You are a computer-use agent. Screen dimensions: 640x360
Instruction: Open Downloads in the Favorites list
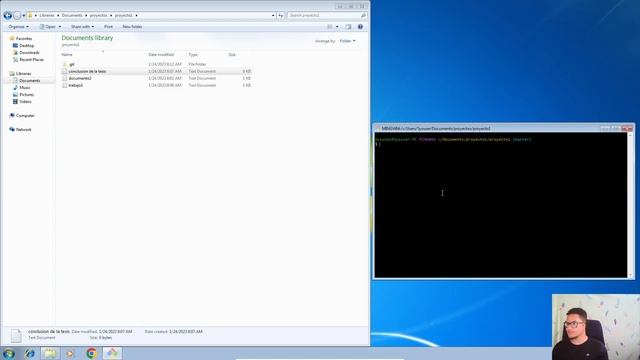29,53
